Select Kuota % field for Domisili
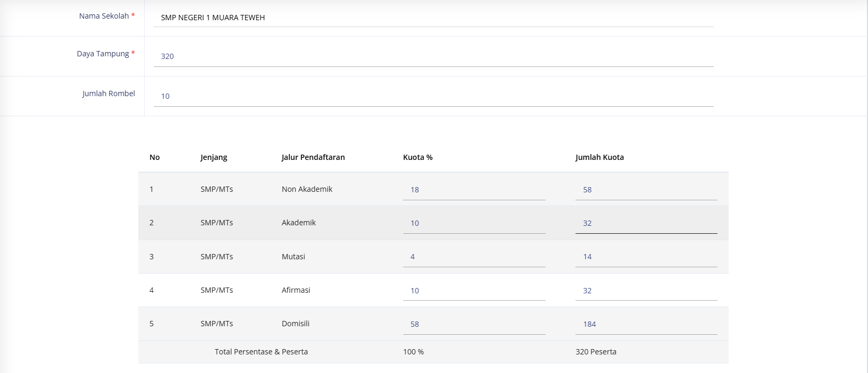Viewport: 868px width, 373px height. [474, 324]
